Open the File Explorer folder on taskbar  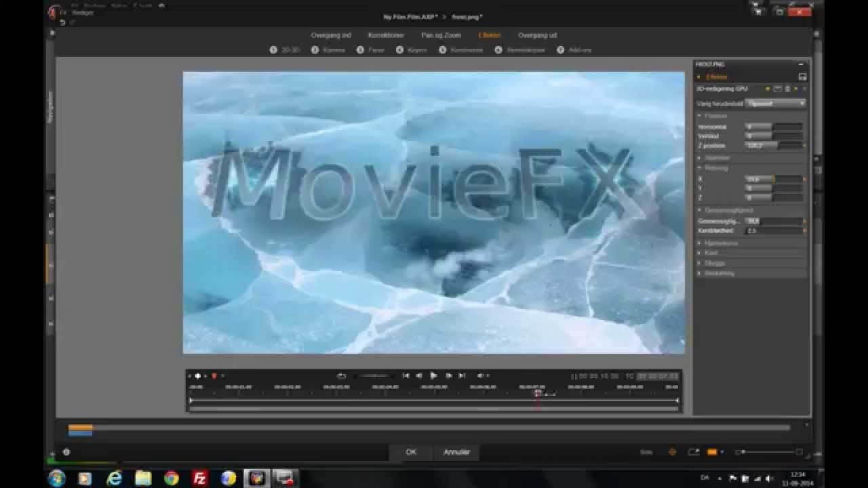[142, 478]
